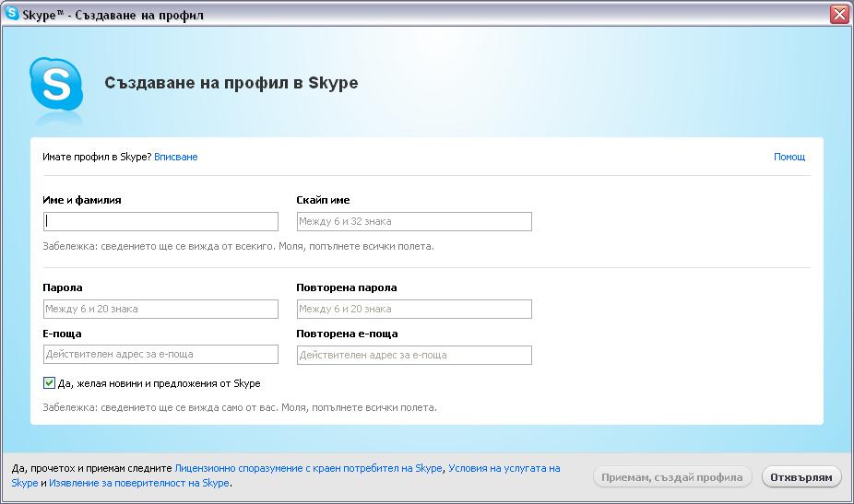Click the Приемам, създай профила button
The height and width of the screenshot is (504, 854).
coord(672,477)
